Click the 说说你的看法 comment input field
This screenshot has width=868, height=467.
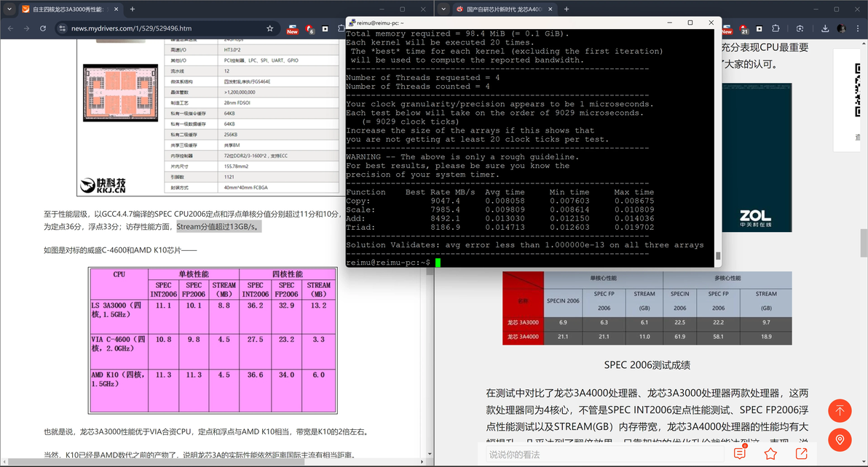click(x=602, y=455)
